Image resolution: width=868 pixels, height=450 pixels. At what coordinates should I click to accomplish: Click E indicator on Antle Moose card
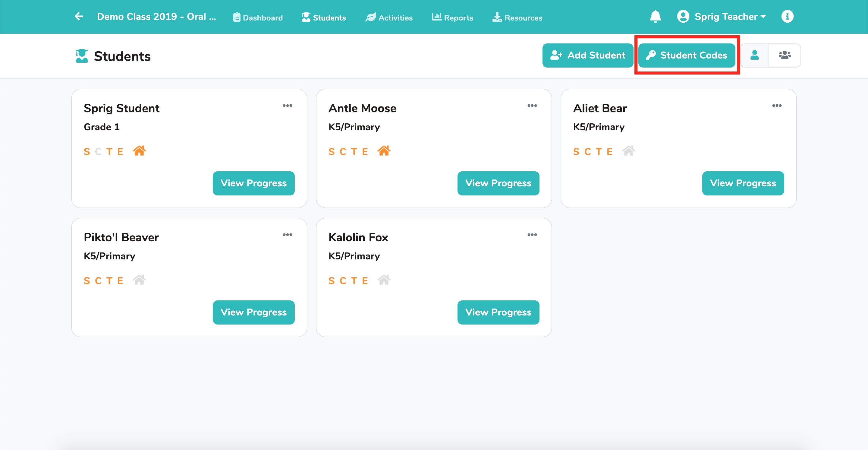pyautogui.click(x=365, y=152)
